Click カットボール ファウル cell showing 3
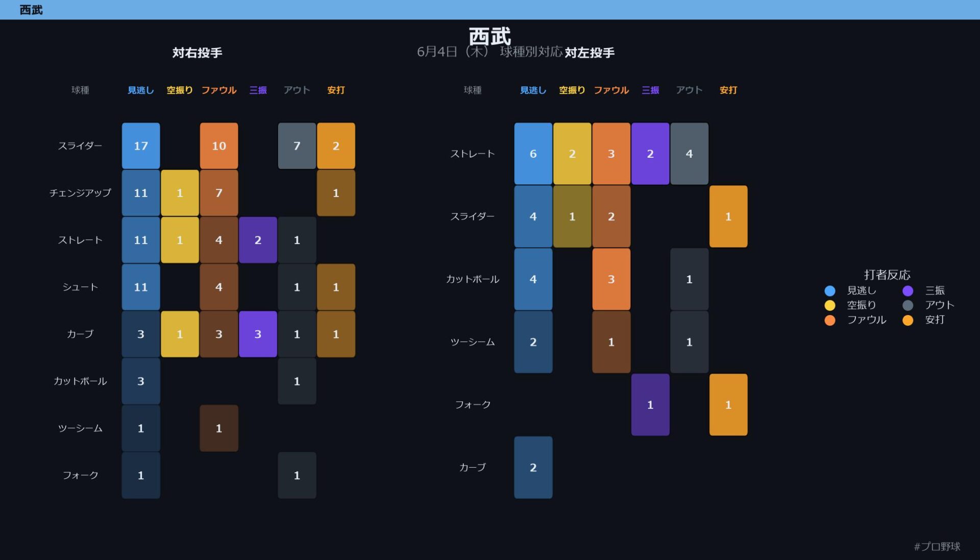The image size is (980, 560). tap(611, 279)
